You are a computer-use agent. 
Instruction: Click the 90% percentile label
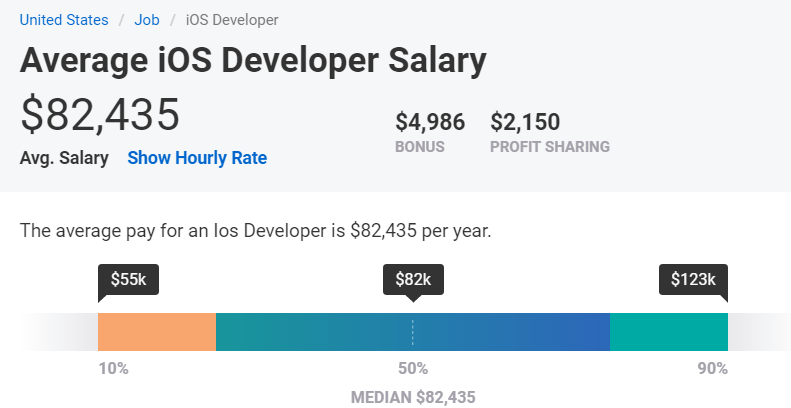(712, 369)
